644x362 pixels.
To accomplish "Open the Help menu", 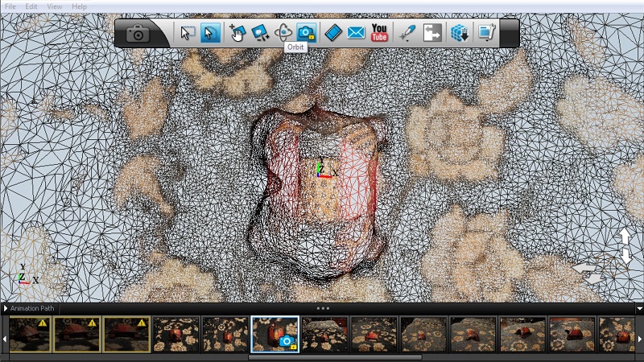I will coord(79,6).
